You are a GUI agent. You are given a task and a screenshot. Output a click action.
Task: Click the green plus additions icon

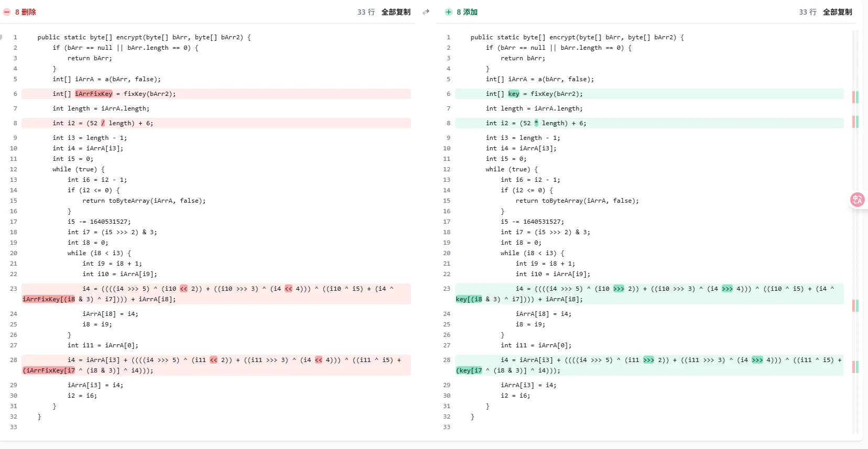pyautogui.click(x=448, y=12)
